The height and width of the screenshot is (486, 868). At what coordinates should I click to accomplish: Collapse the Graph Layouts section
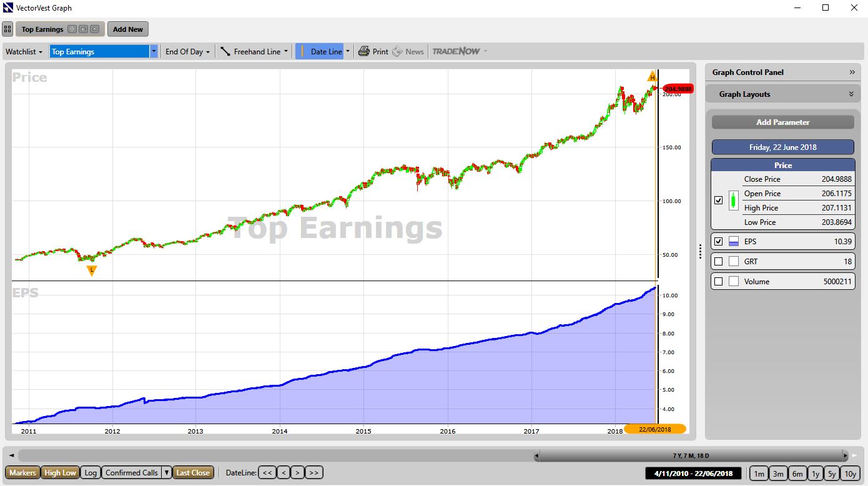(851, 94)
